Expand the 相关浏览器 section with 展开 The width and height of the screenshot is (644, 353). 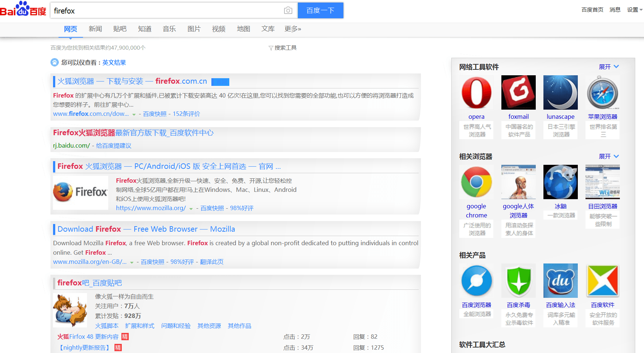609,156
